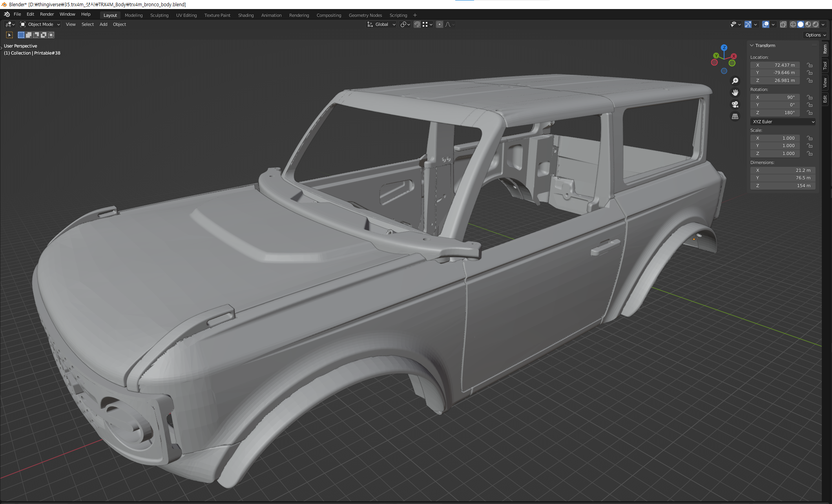Select rendered viewport shading icon
Screen dimensions: 832x504
coord(816,24)
